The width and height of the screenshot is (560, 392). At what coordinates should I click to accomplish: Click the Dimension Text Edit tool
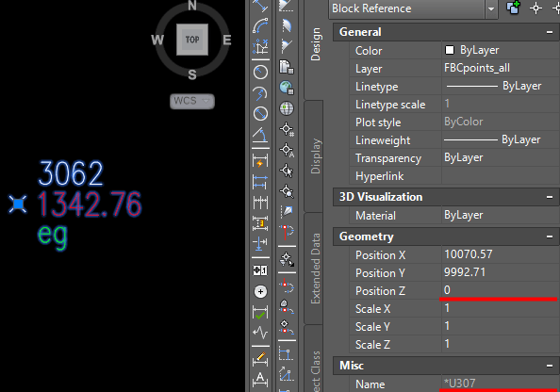(x=260, y=380)
